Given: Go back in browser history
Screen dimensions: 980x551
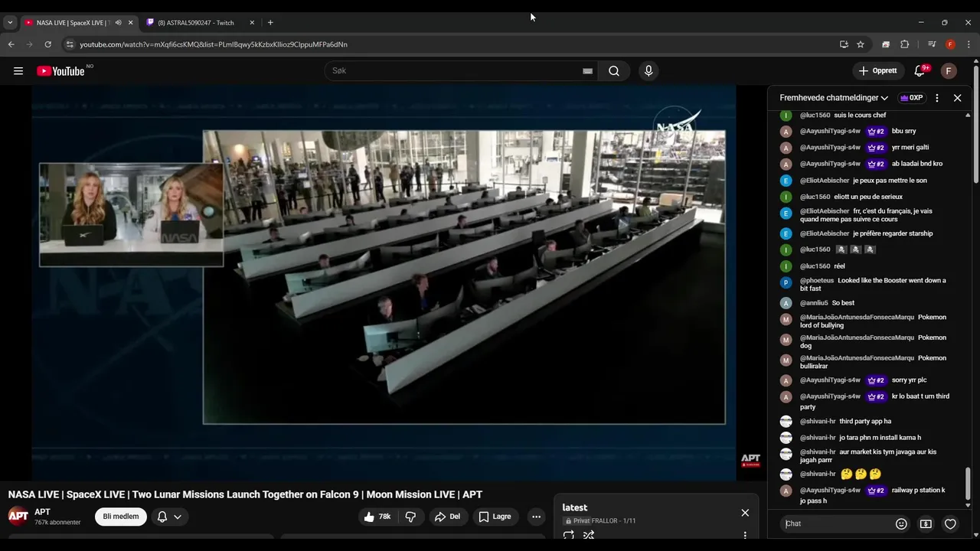Looking at the screenshot, I should coord(11,44).
